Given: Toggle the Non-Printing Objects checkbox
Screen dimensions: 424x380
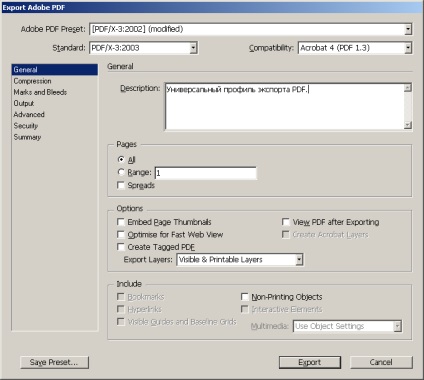Looking at the screenshot, I should click(x=245, y=297).
